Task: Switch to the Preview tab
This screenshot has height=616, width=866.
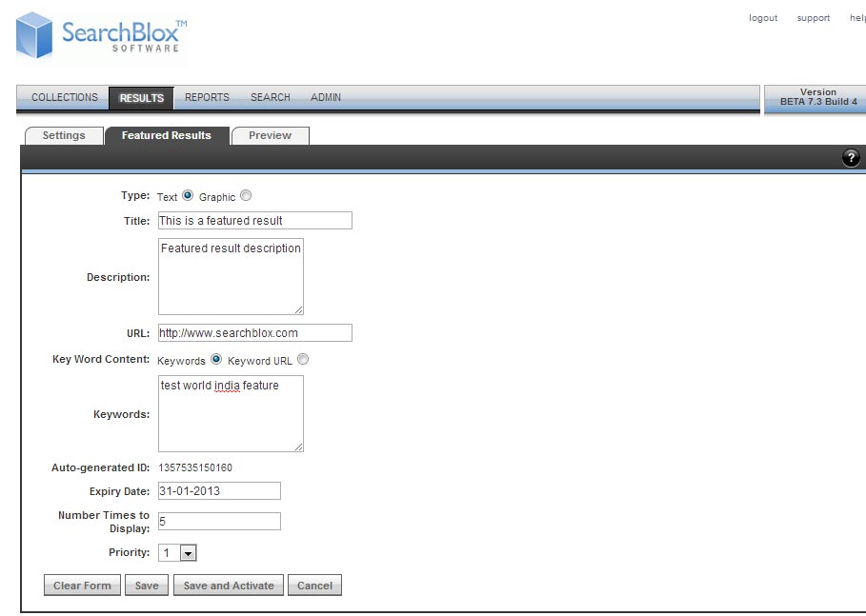Action: point(270,136)
